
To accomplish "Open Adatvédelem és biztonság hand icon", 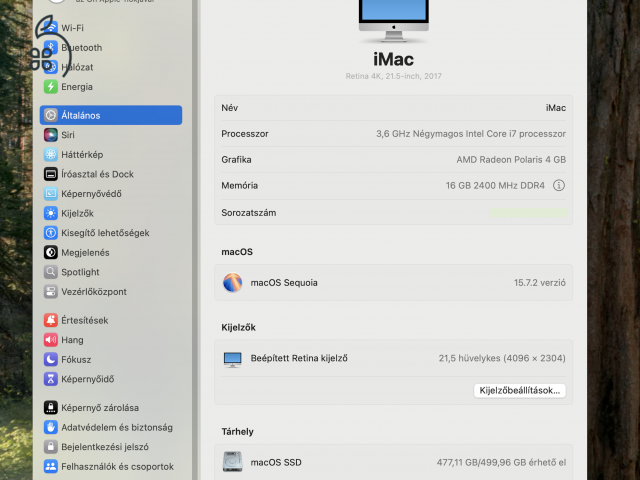I will click(x=51, y=427).
